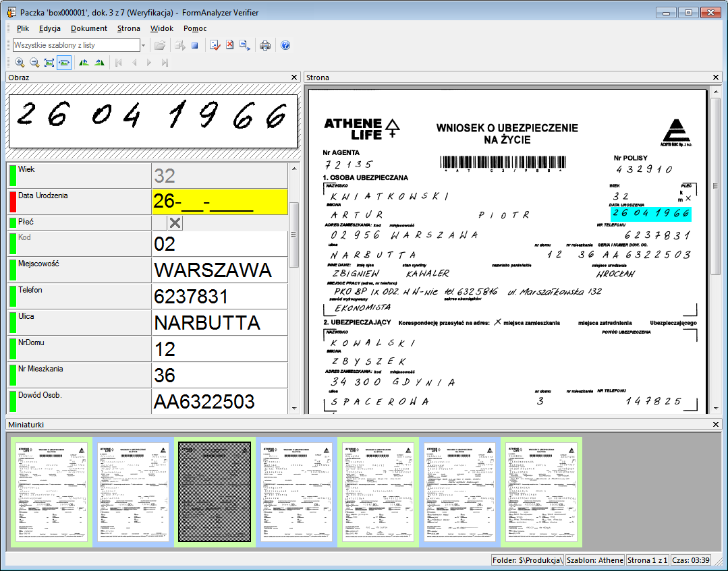This screenshot has width=728, height=571.
Task: Select the fifth thumbnail in Miniaturki
Action: click(378, 491)
